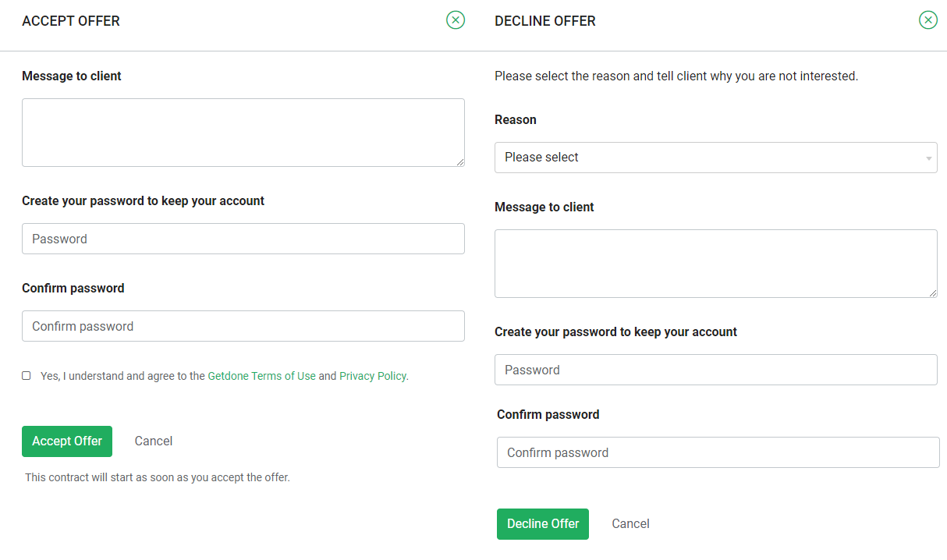
Task: Click the Password field under Accept Offer
Action: (243, 239)
